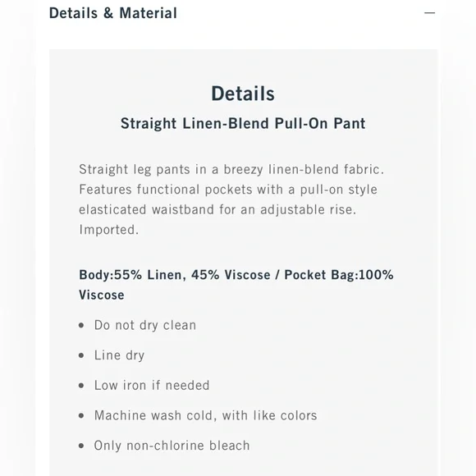Viewport: 476px width, 476px height.
Task: Select 'Only non-chlorine bleach' item
Action: (172, 446)
